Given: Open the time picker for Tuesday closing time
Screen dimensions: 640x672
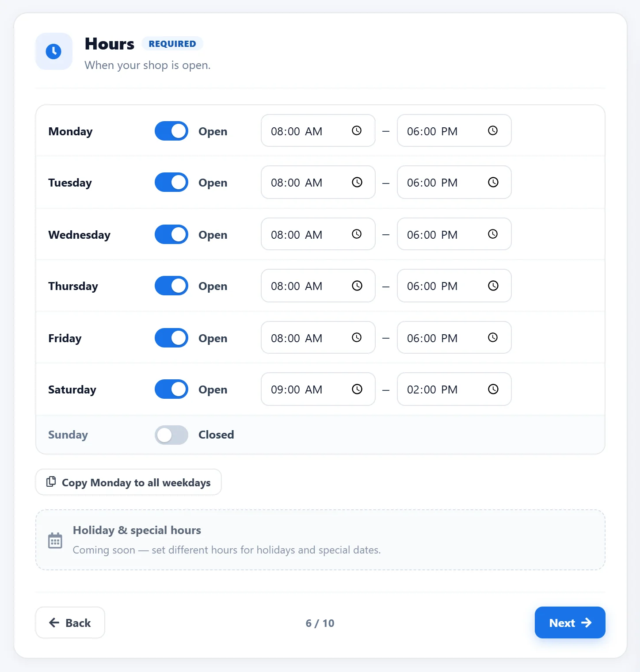Looking at the screenshot, I should point(493,182).
